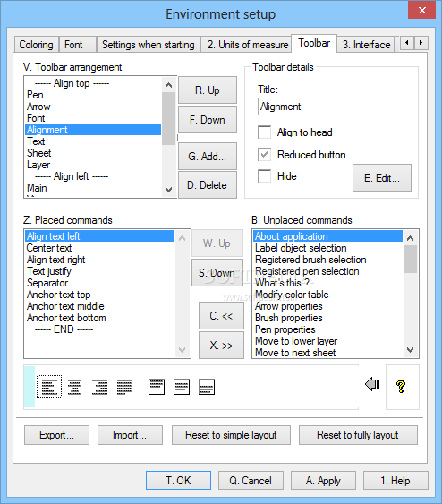Viewport: 442px width, 504px height.
Task: Click Reset to simple layout
Action: [x=231, y=435]
